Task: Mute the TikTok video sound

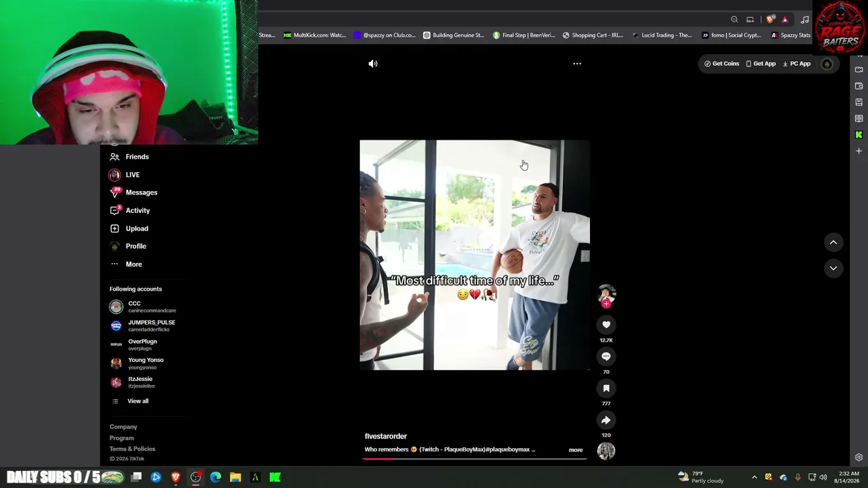Action: point(373,64)
